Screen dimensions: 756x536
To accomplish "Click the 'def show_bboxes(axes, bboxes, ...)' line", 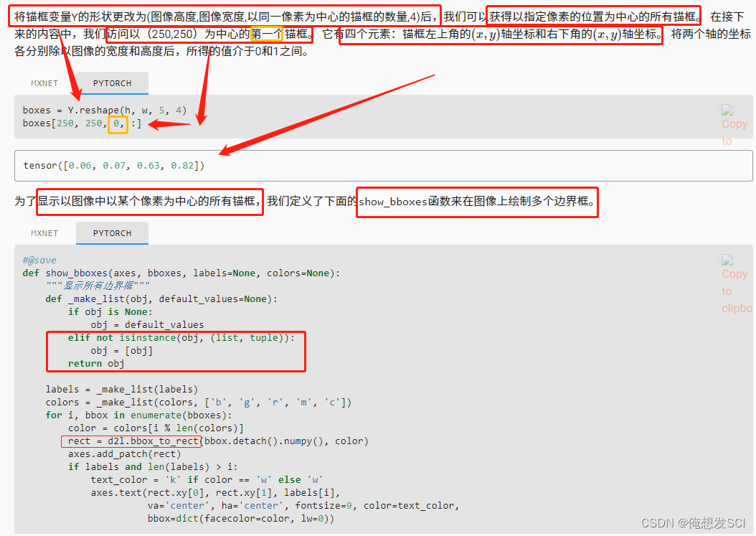I will pos(181,273).
